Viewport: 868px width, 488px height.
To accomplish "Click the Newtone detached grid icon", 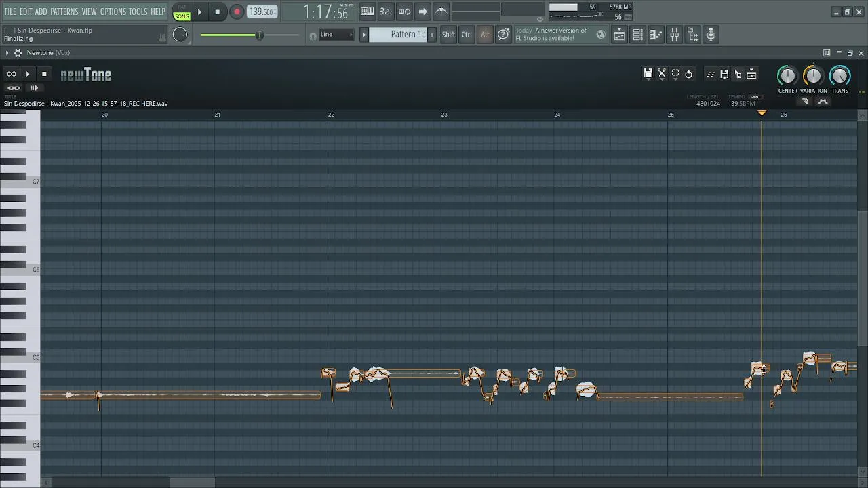I will click(827, 53).
